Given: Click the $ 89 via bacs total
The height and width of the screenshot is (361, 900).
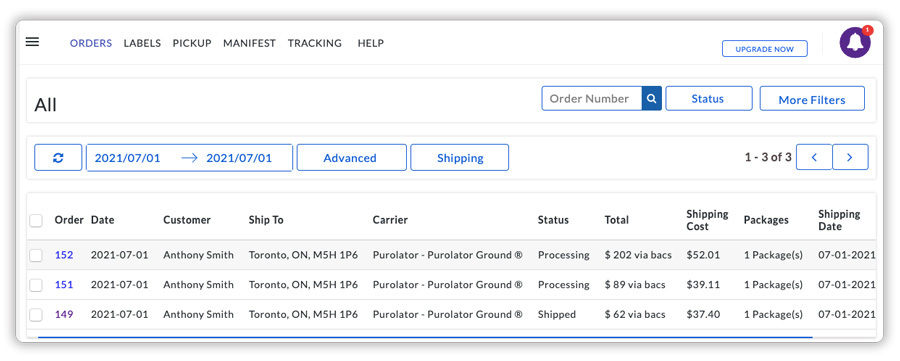Looking at the screenshot, I should coord(635,285).
